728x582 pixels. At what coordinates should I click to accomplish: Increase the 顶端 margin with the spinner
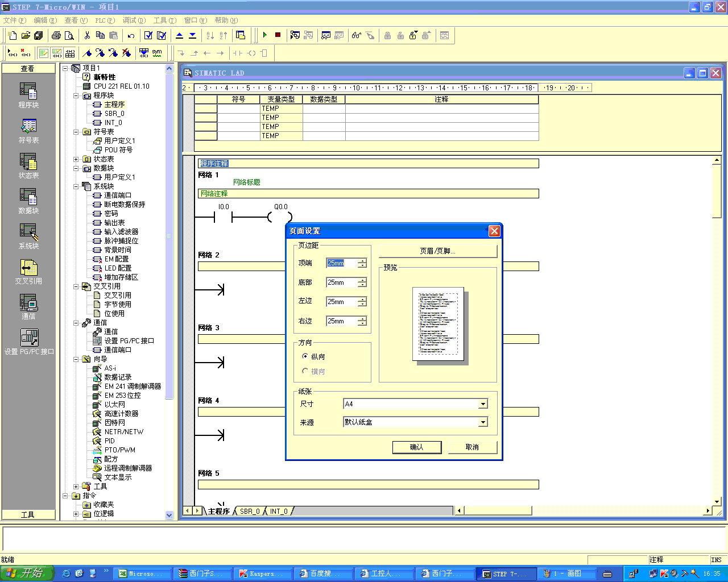pyautogui.click(x=362, y=260)
